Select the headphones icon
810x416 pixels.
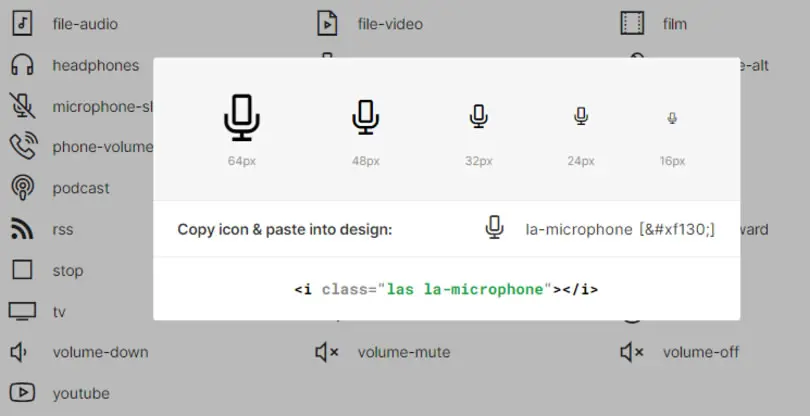pyautogui.click(x=22, y=65)
